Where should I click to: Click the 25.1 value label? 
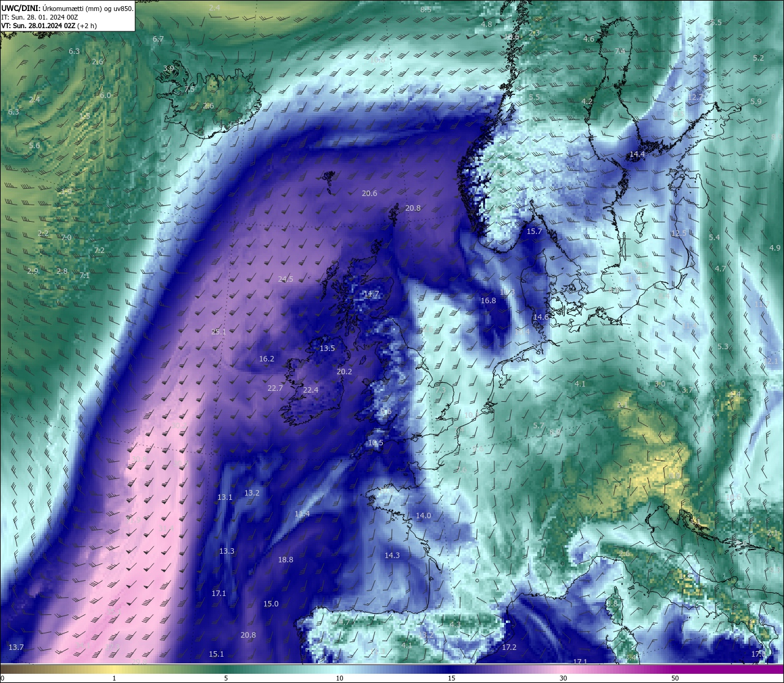click(219, 331)
